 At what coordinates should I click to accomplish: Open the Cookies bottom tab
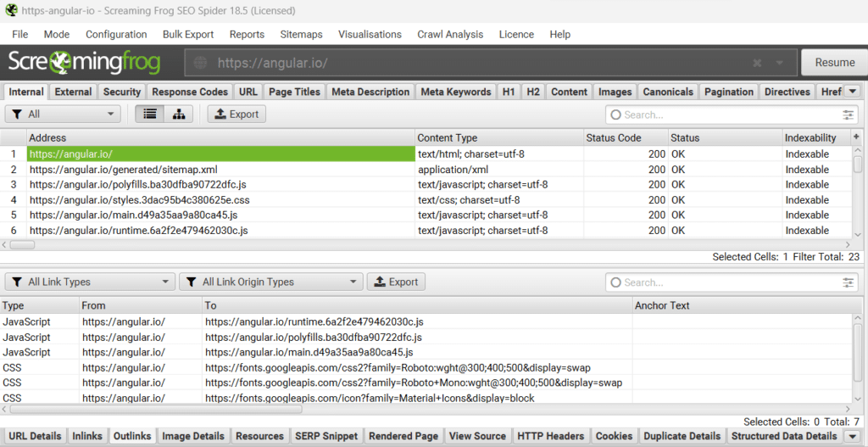(614, 437)
